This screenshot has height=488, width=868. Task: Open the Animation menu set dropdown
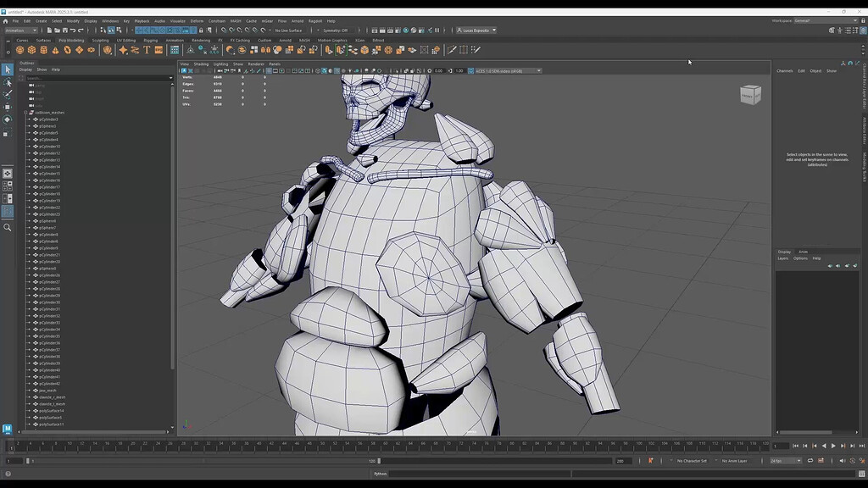click(21, 30)
